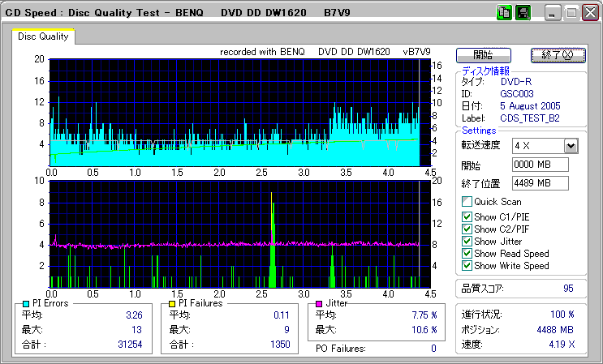The image size is (603, 364).
Task: Click the progress value 100 %
Action: click(x=562, y=315)
